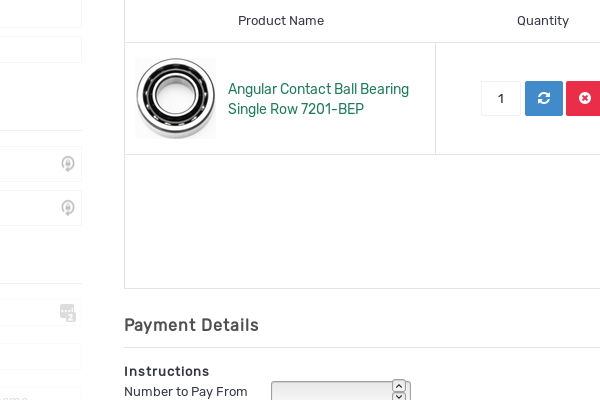Focus the quantity field showing 1
The width and height of the screenshot is (600, 400).
[500, 98]
